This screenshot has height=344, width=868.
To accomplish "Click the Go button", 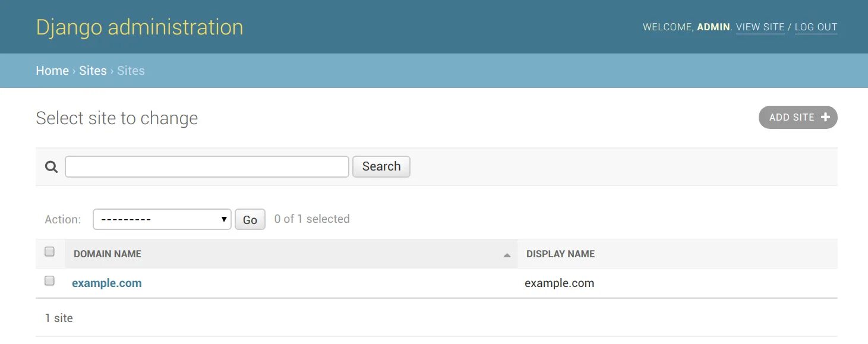I will point(250,220).
